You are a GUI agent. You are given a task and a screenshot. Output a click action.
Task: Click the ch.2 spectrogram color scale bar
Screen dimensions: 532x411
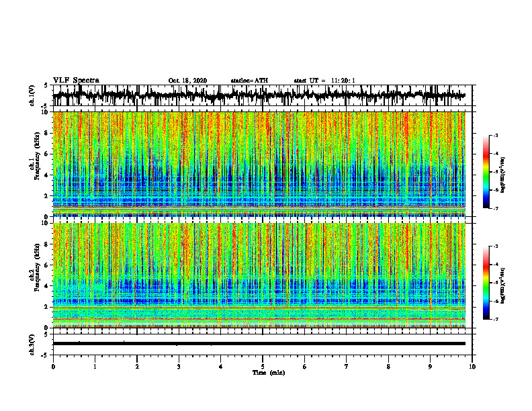pos(486,283)
